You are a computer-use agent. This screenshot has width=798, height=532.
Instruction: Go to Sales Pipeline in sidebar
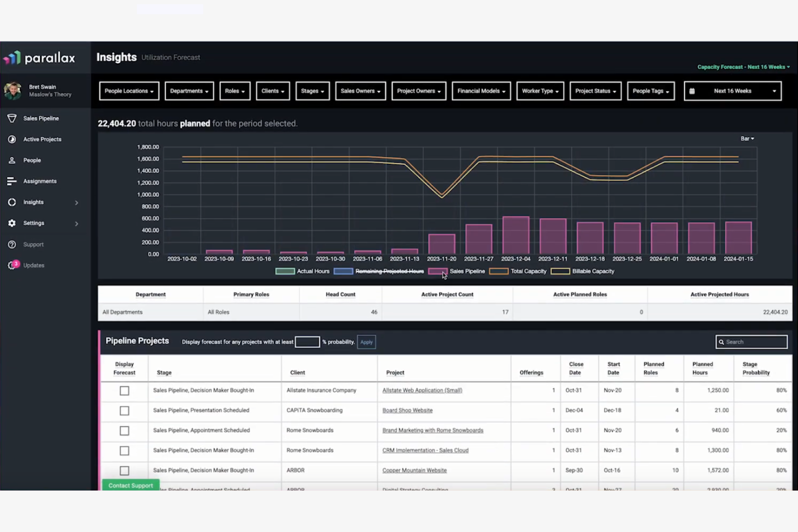click(x=41, y=118)
